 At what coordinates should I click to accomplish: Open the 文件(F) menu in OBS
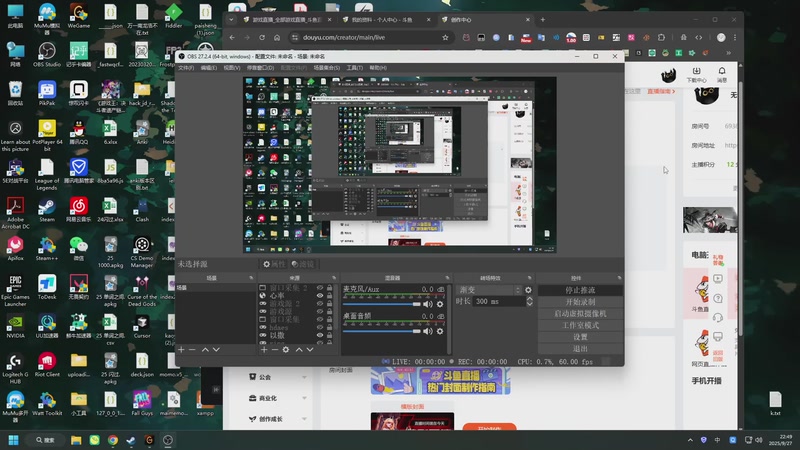(186, 68)
